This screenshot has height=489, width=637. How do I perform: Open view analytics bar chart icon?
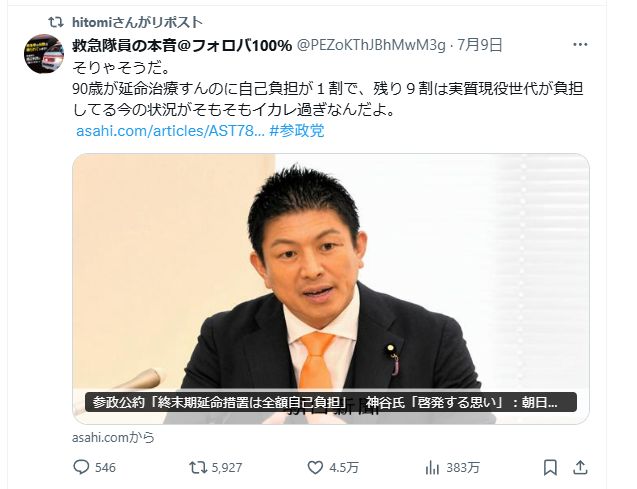(x=432, y=467)
